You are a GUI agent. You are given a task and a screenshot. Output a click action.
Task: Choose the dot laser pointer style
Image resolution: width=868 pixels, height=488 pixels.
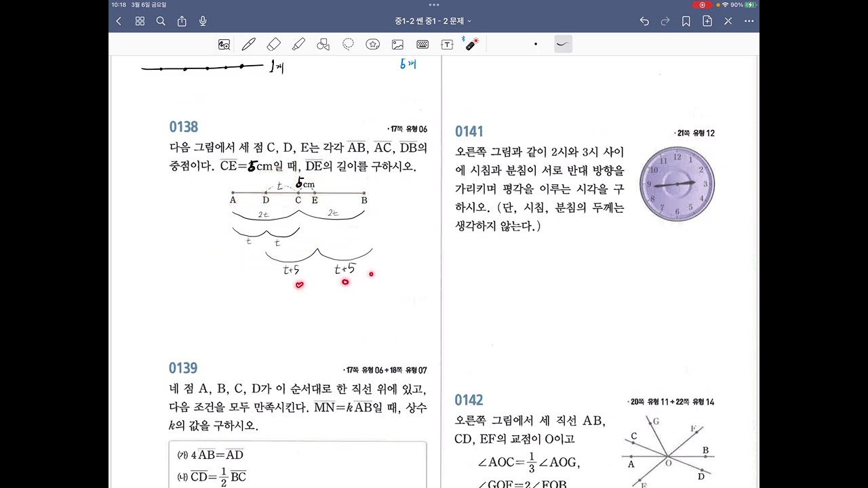click(x=536, y=44)
